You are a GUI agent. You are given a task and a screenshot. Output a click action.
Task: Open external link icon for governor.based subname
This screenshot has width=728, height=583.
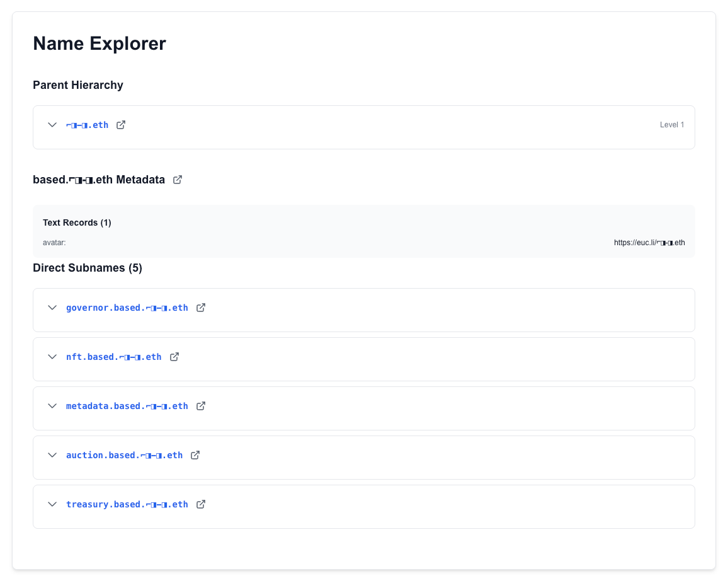[x=201, y=308]
